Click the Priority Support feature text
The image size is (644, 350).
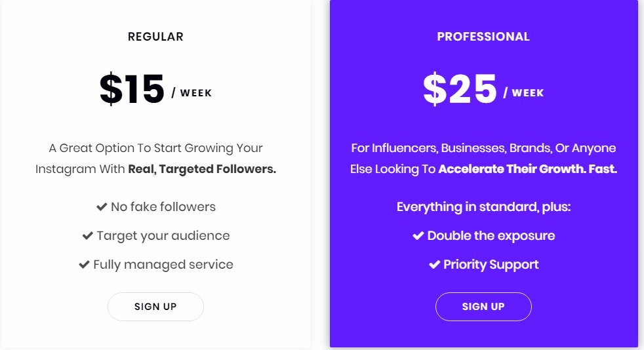pos(491,265)
